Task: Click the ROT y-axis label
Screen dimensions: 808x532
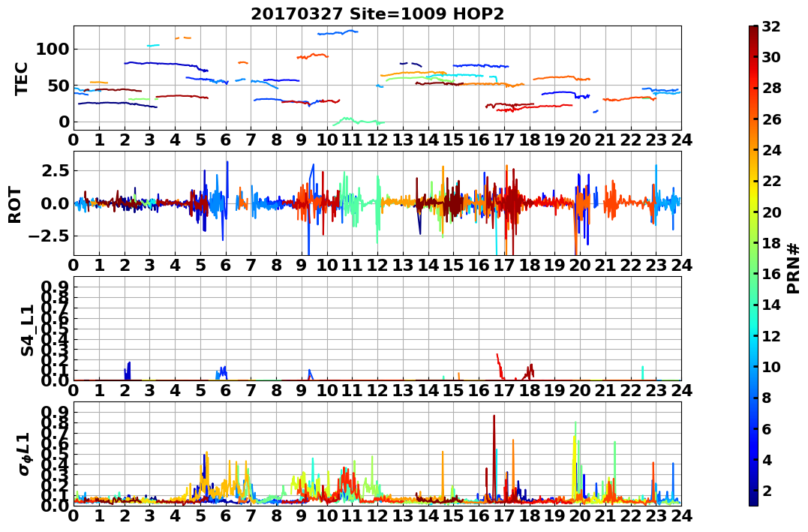Action: coord(15,204)
